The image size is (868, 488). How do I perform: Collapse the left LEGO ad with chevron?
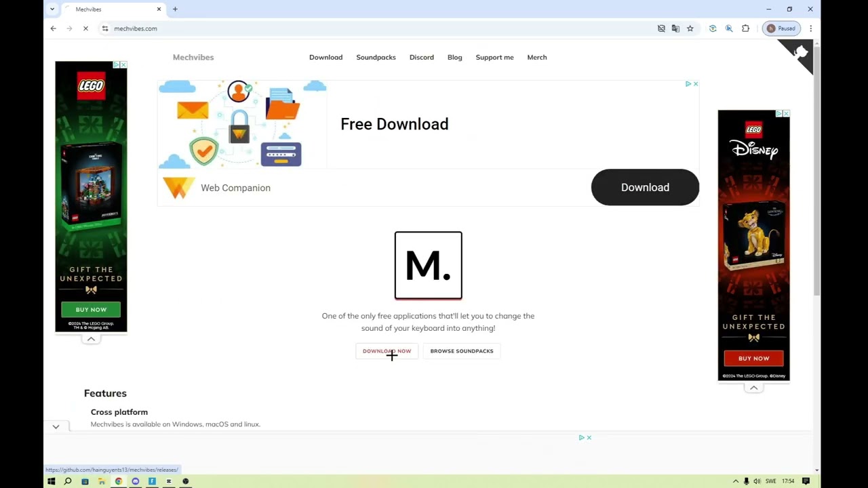pos(91,339)
